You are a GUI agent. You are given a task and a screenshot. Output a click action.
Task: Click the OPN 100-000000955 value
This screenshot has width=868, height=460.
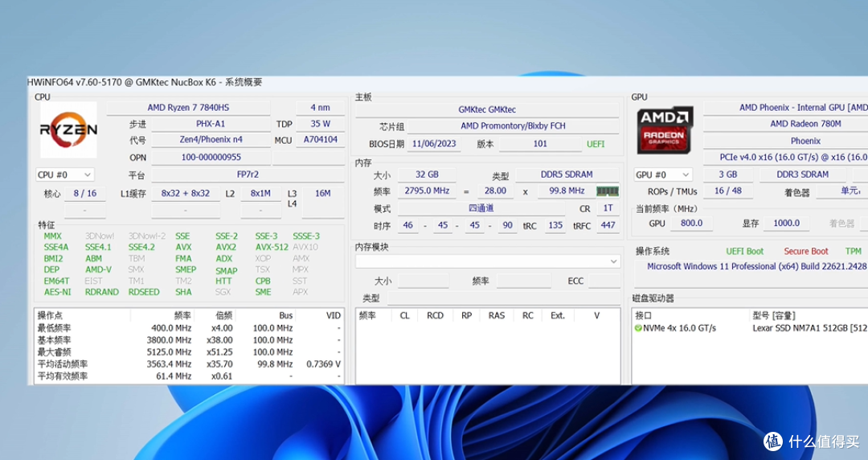click(211, 158)
